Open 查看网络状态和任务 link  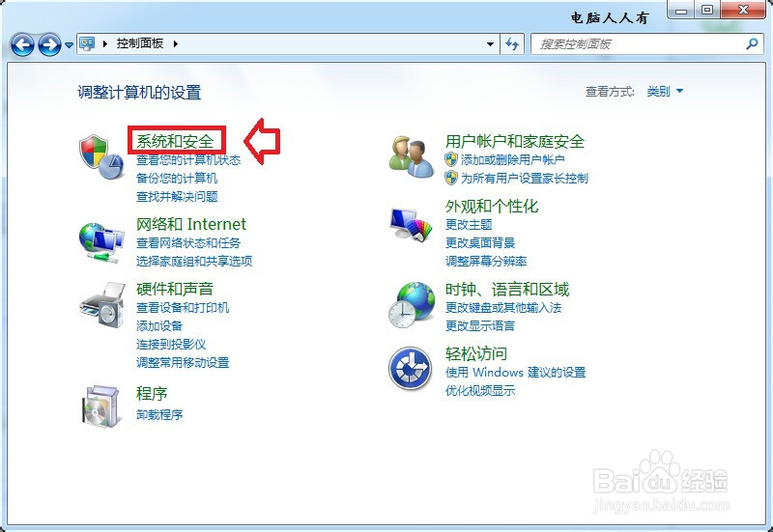point(188,243)
